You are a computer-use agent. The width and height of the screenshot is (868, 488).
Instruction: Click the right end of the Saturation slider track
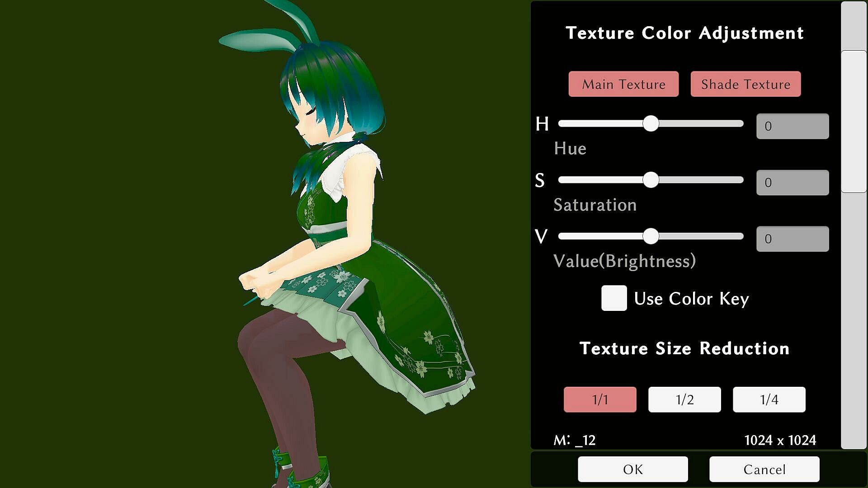740,180
